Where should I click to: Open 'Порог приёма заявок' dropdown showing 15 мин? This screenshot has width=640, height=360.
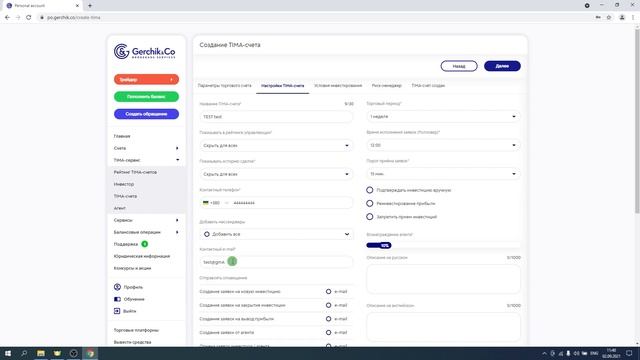443,174
